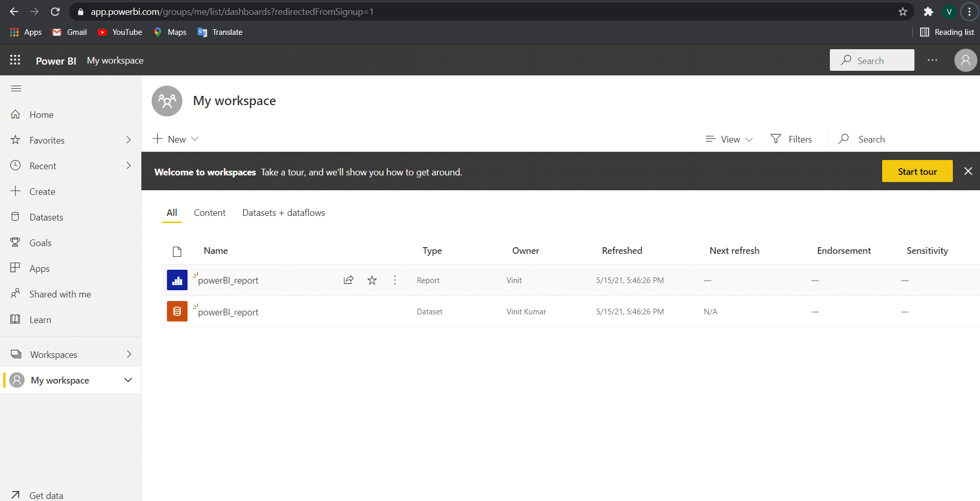The height and width of the screenshot is (501, 980).
Task: Switch to the Content tab
Action: click(210, 213)
